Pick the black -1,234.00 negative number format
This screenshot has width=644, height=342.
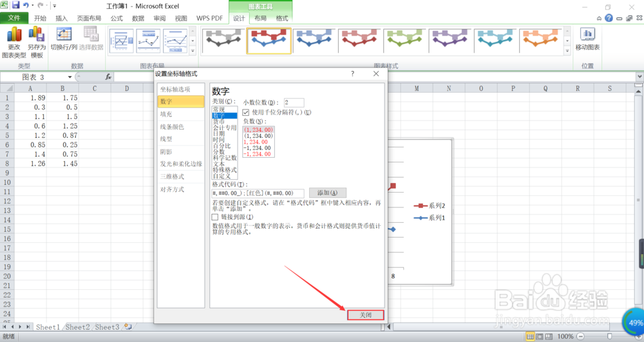(258, 147)
